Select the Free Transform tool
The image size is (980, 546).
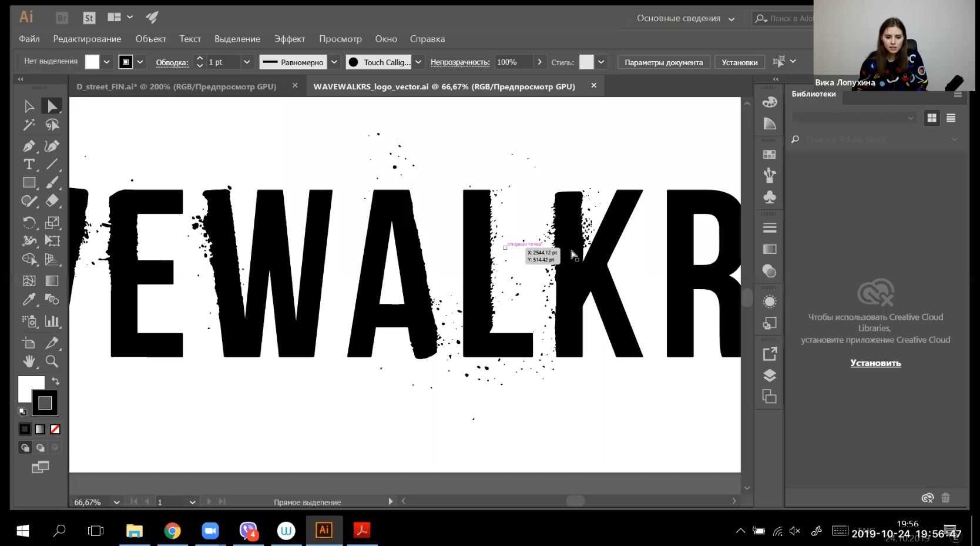coord(52,240)
